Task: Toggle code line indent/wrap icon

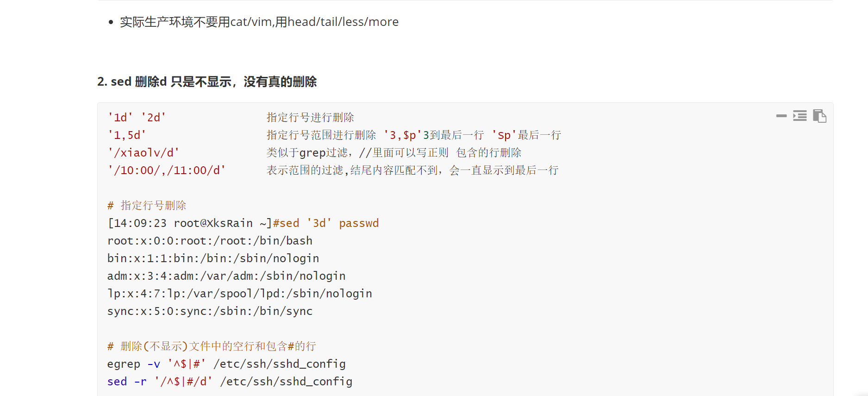Action: click(x=800, y=116)
